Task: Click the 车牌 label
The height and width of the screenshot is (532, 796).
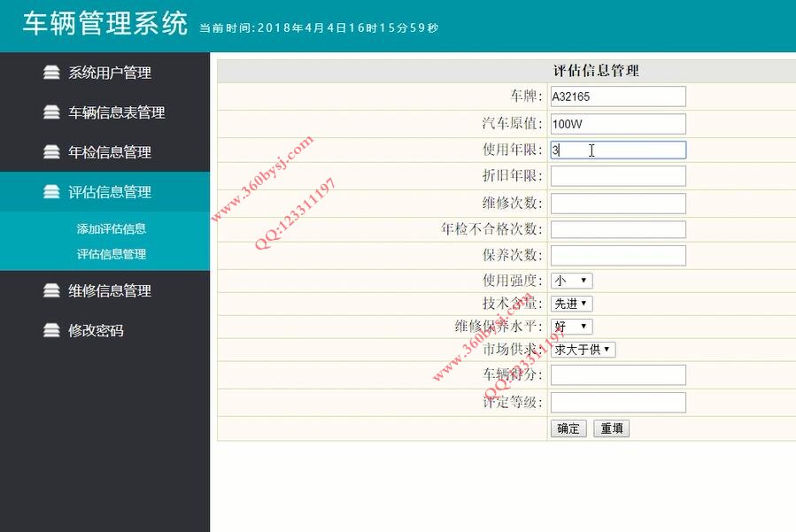Action: click(x=527, y=96)
